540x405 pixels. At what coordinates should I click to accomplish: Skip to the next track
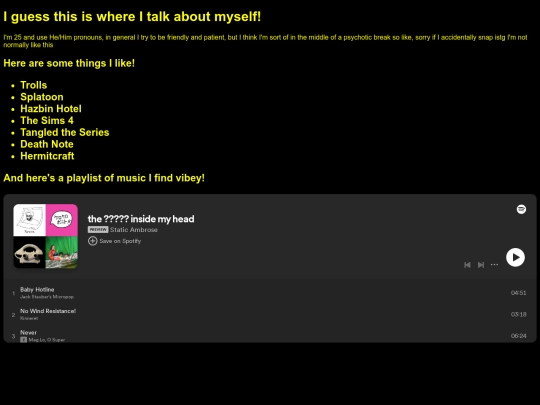point(481,265)
